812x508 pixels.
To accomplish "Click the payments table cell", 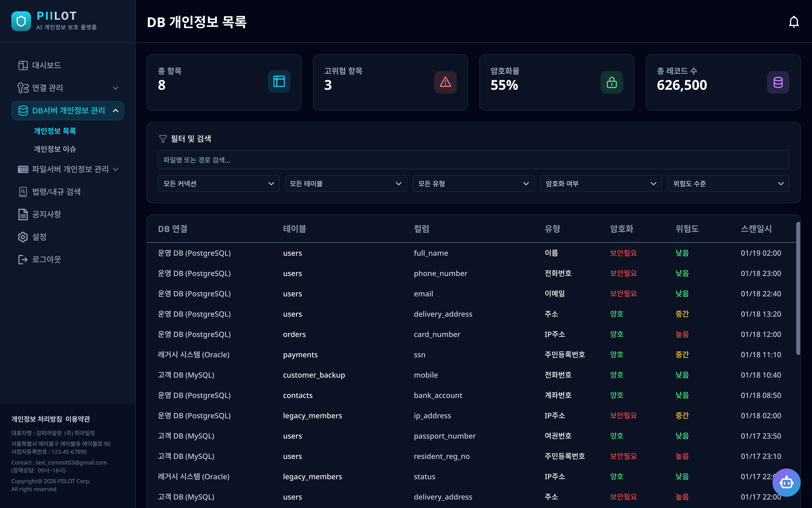I will click(x=300, y=355).
